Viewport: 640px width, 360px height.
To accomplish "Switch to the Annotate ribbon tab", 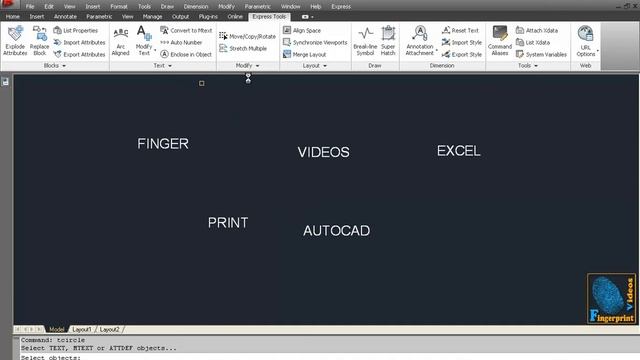I will 65,17.
